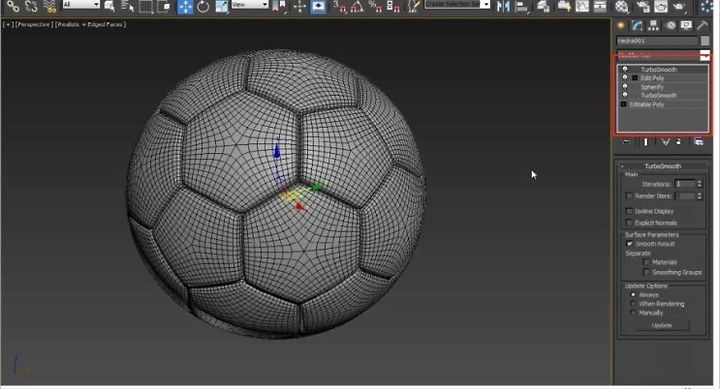Open the Select by Name dialog
720x389 pixels.
(127, 6)
